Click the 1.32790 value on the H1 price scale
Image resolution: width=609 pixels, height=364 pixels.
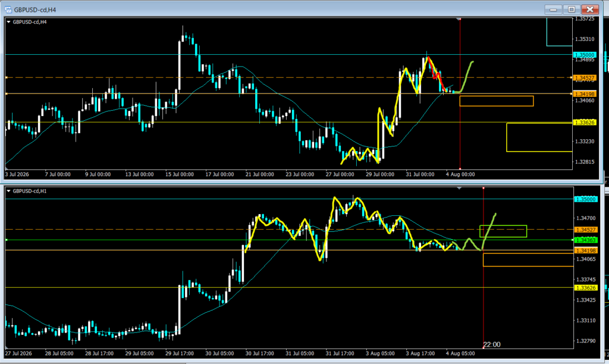coord(586,341)
